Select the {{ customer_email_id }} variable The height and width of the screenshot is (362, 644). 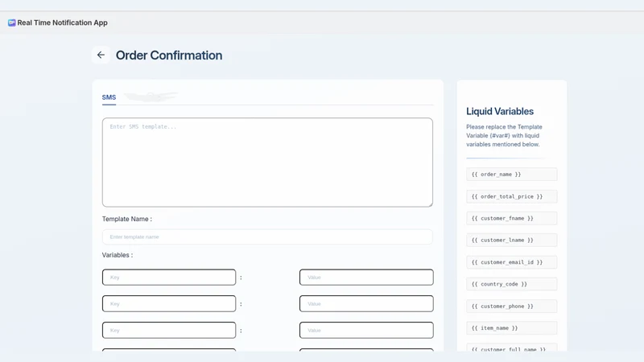pyautogui.click(x=512, y=262)
